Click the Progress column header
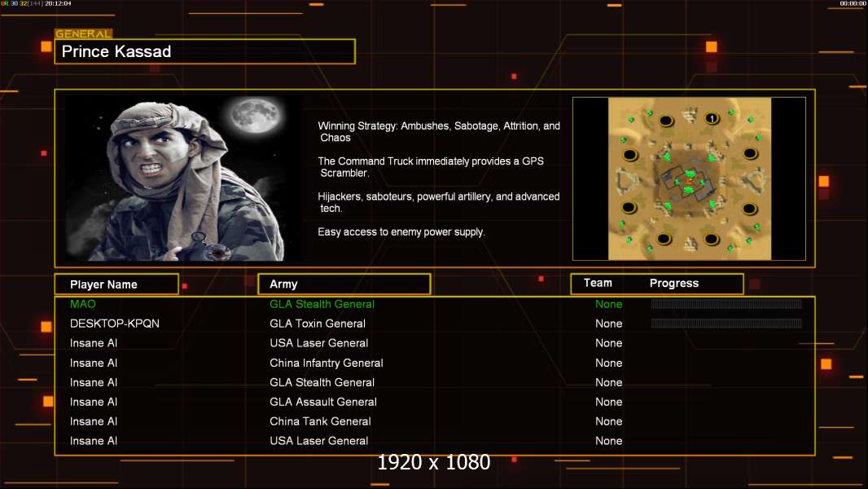This screenshot has height=489, width=868. click(x=673, y=283)
